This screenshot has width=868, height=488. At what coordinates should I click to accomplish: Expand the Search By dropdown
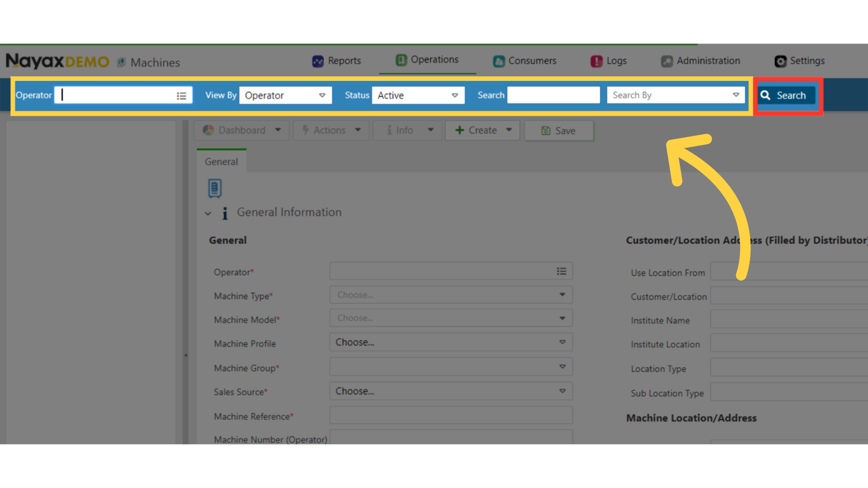[x=675, y=95]
